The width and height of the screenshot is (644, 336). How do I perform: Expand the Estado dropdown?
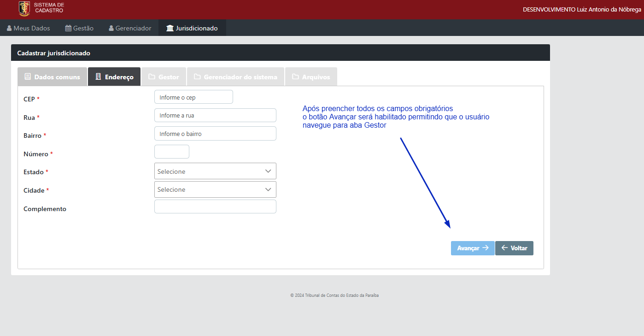[x=215, y=171]
